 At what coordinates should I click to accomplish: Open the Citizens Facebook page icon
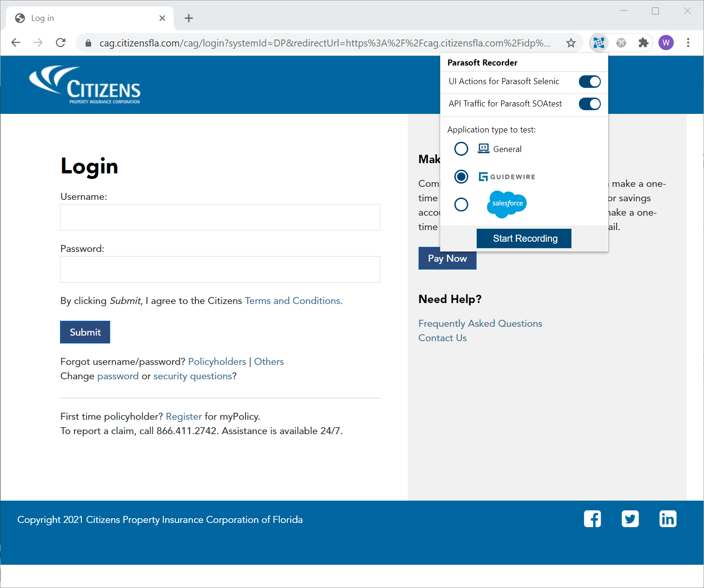click(592, 519)
